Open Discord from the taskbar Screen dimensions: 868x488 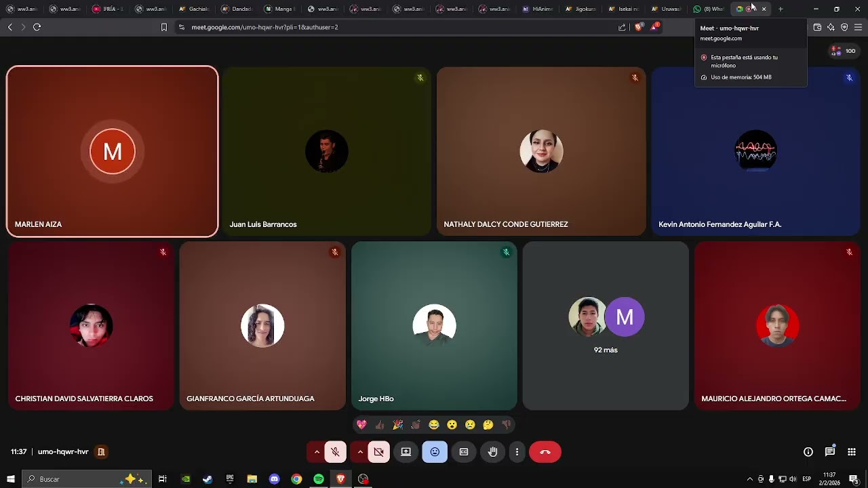coord(274,479)
